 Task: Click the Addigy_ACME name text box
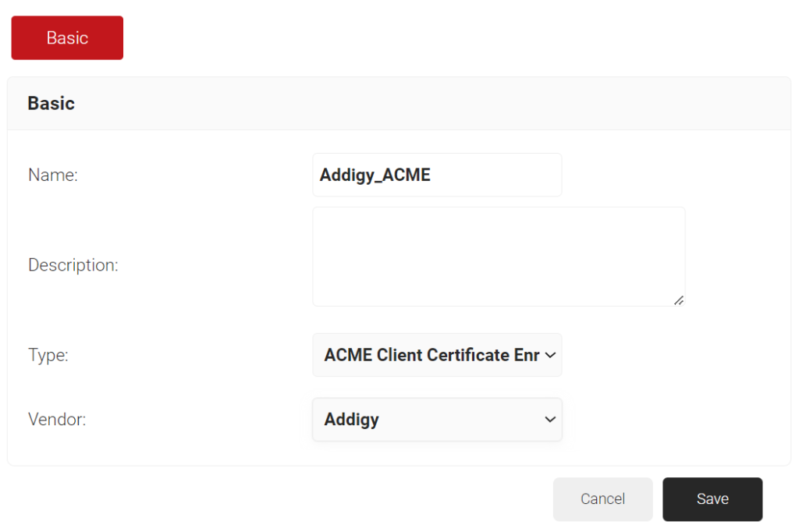tap(437, 175)
